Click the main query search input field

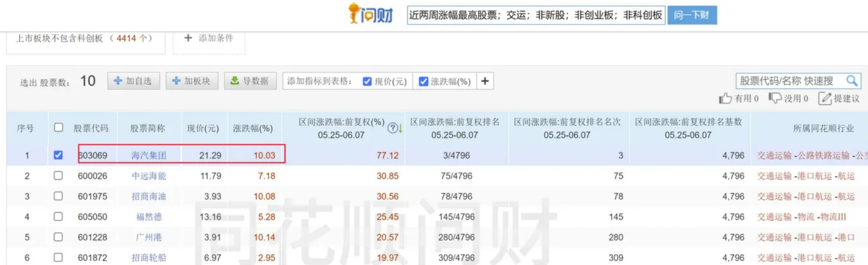[536, 15]
